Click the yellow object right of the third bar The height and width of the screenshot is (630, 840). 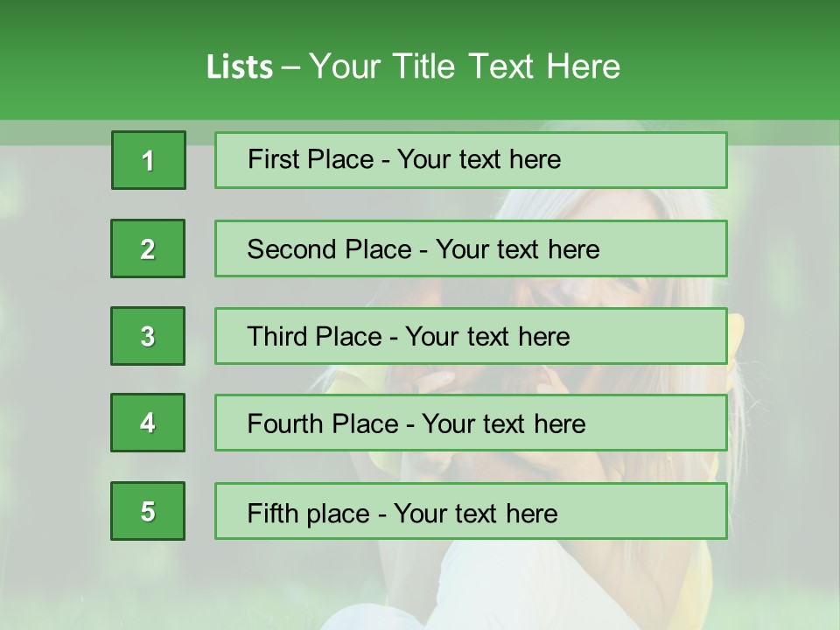(x=736, y=337)
